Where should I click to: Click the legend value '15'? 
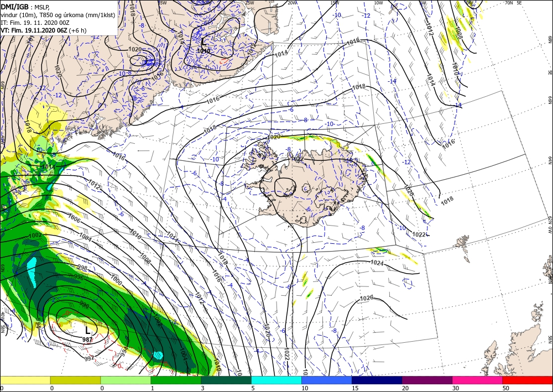pos(355,388)
